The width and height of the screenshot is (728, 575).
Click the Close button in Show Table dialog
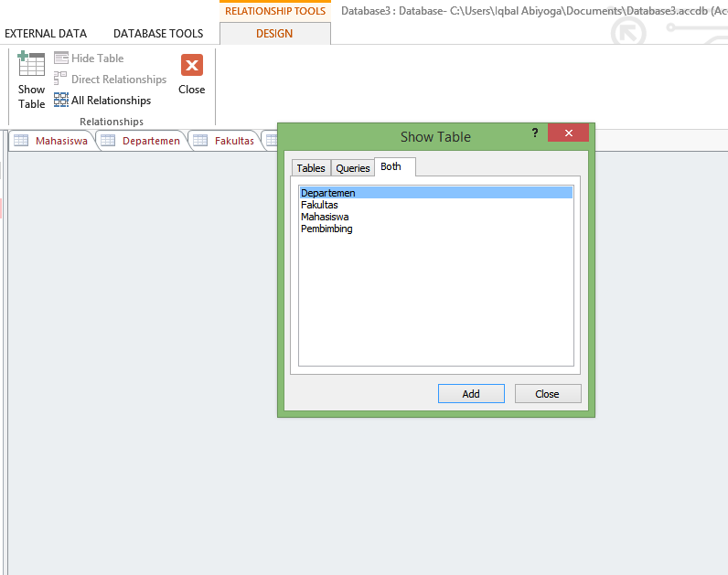(x=548, y=394)
